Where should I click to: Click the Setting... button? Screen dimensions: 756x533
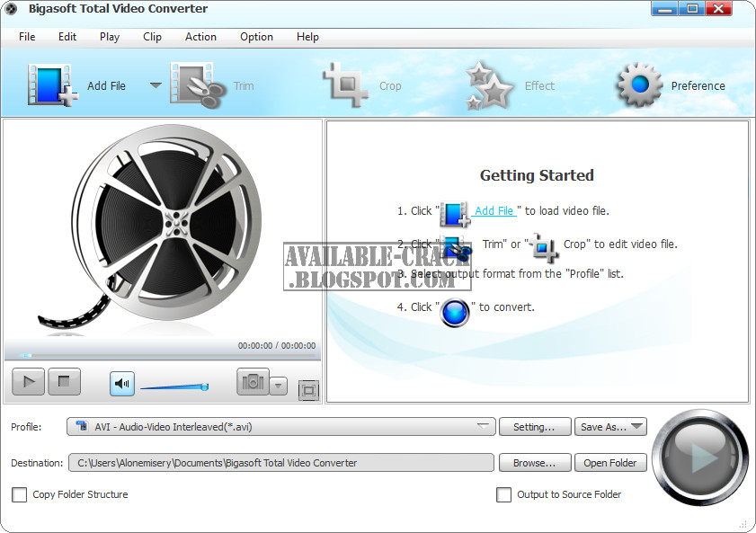click(x=535, y=427)
